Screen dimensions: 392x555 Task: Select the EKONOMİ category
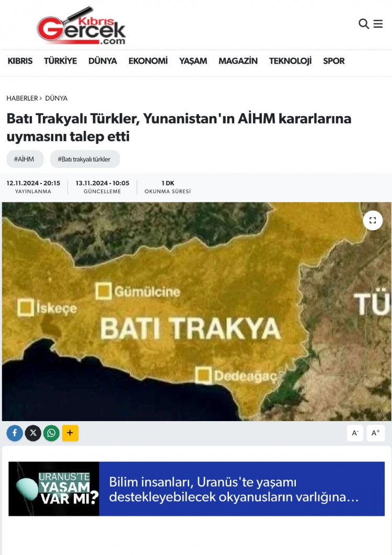(x=148, y=61)
